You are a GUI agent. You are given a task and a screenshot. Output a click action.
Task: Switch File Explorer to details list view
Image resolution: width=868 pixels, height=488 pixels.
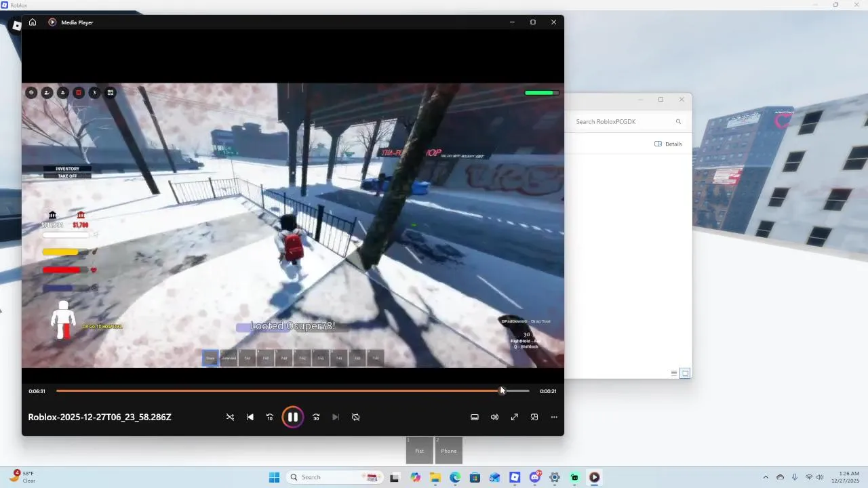(674, 373)
